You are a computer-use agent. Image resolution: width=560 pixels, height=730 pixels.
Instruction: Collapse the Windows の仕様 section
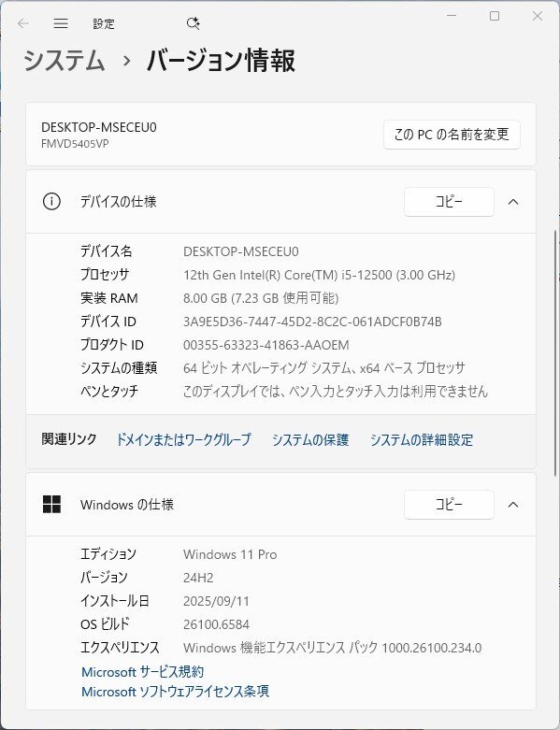(513, 505)
